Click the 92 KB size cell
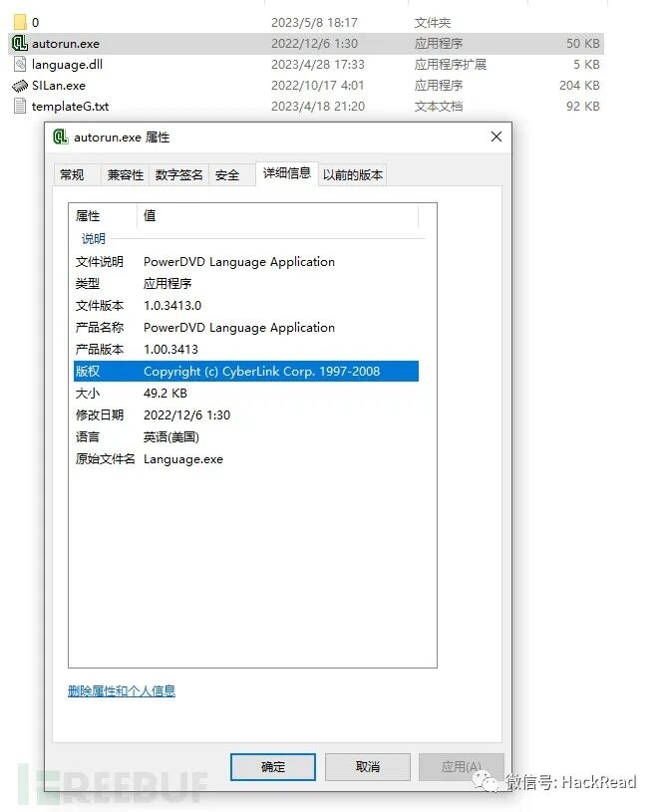The height and width of the screenshot is (812, 658). point(583,107)
